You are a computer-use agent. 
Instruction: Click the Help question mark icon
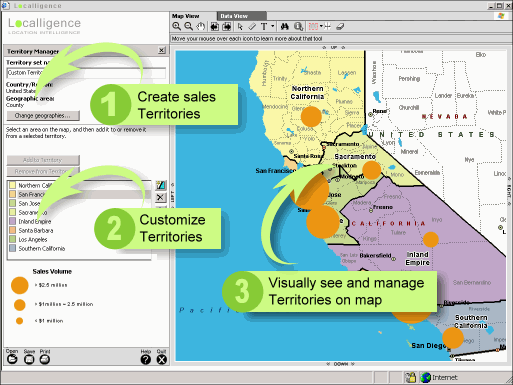tap(146, 359)
